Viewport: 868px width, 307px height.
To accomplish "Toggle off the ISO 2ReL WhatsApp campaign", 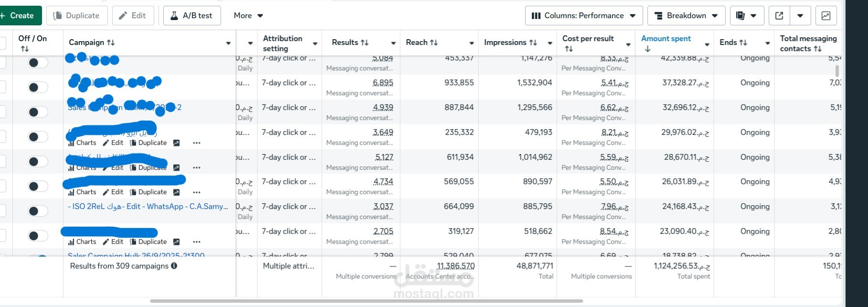I will pyautogui.click(x=38, y=211).
